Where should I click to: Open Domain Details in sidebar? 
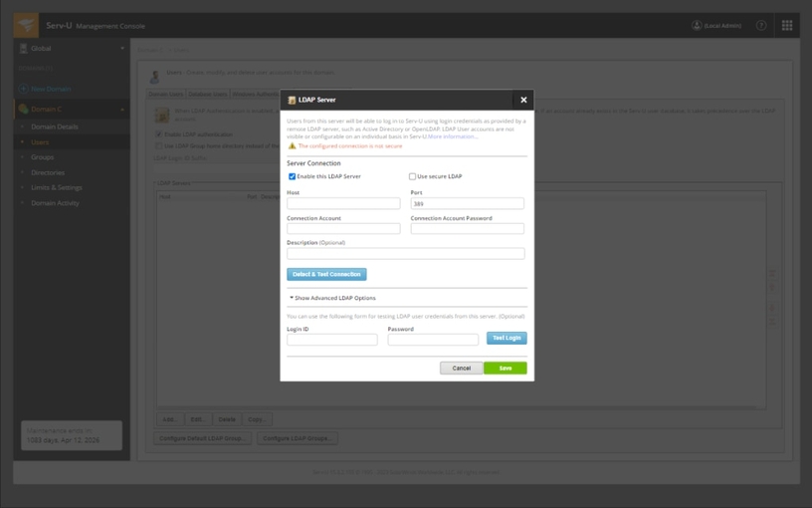tap(55, 127)
